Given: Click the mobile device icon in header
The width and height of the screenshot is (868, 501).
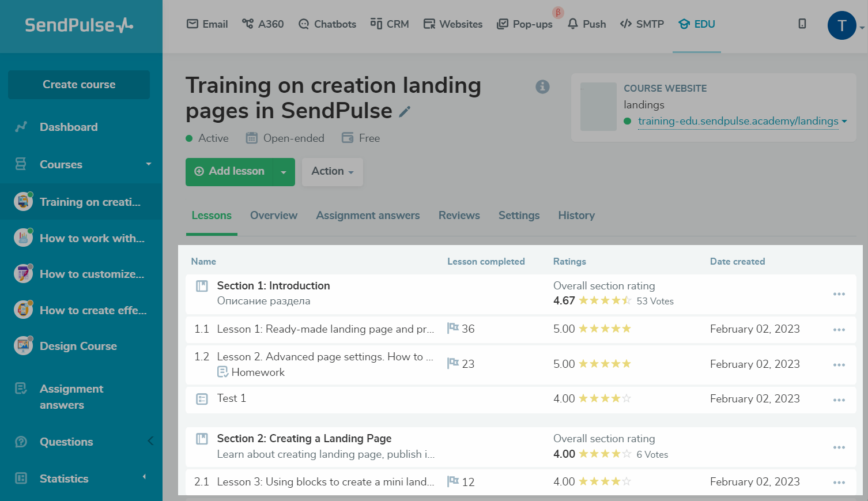Looking at the screenshot, I should (802, 24).
